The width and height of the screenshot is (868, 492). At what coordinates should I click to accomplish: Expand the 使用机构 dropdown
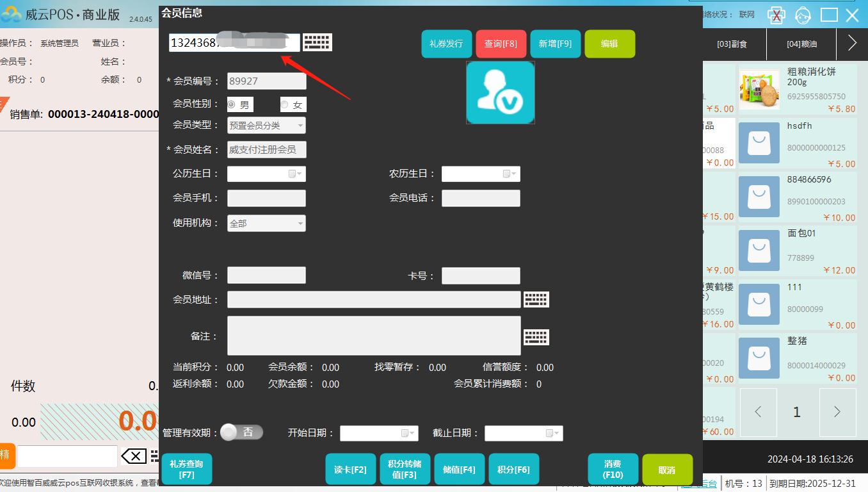(266, 224)
